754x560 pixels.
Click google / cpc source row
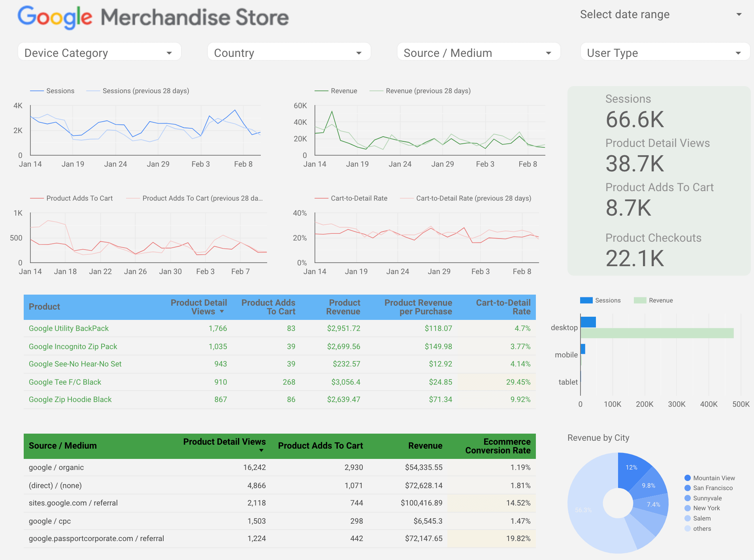[x=280, y=521]
